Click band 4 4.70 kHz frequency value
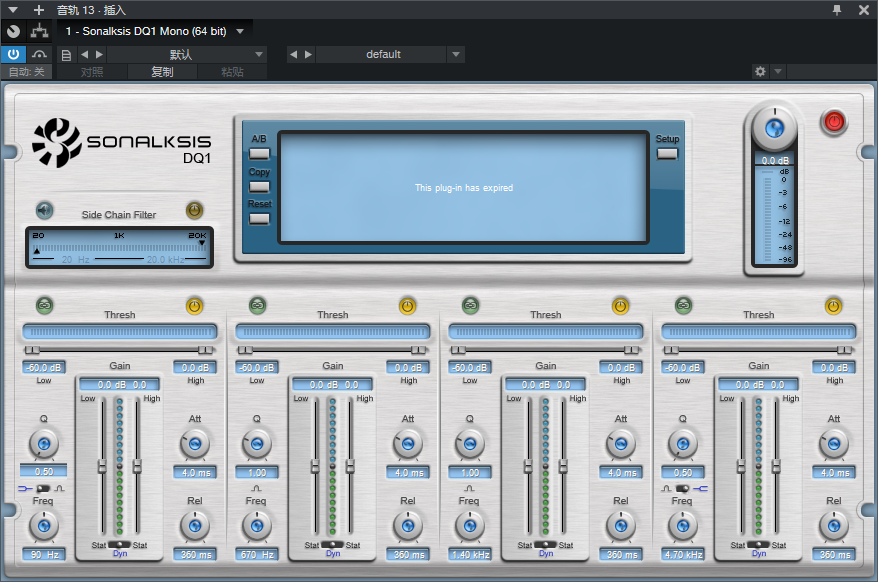 (683, 555)
